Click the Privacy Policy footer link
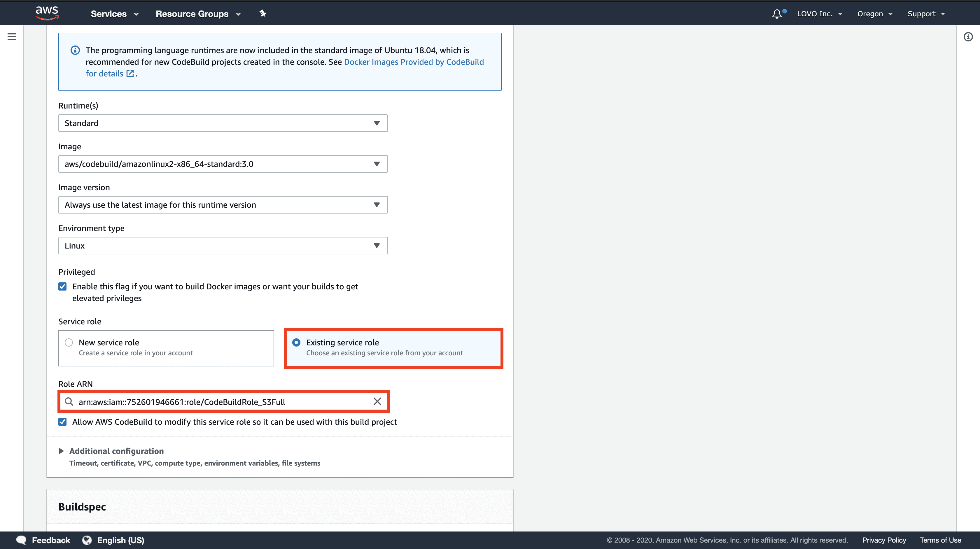 click(x=884, y=540)
